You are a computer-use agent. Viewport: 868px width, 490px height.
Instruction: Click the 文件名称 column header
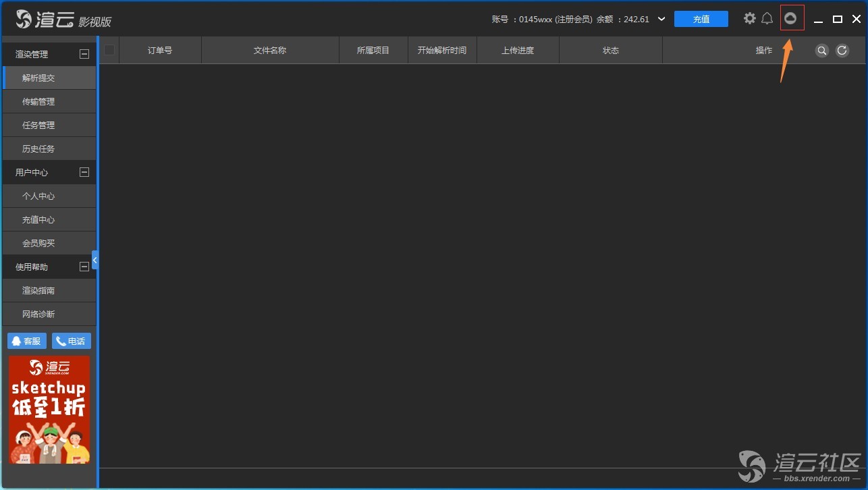pyautogui.click(x=270, y=51)
